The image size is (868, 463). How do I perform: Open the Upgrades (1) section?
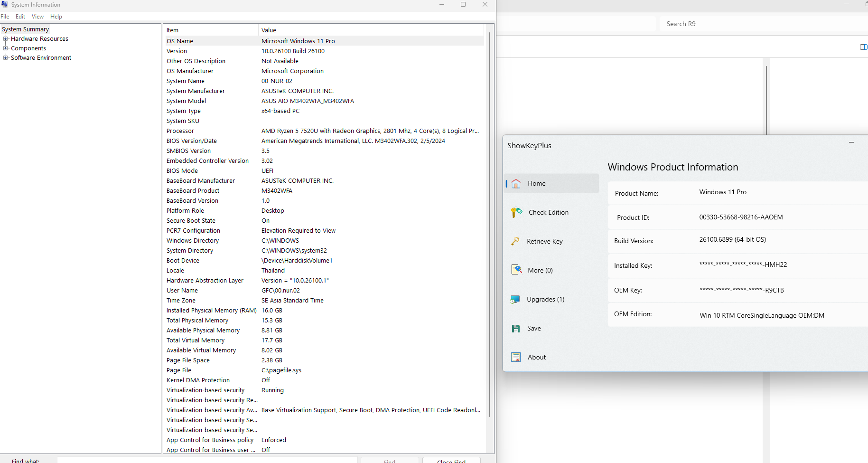(x=545, y=299)
